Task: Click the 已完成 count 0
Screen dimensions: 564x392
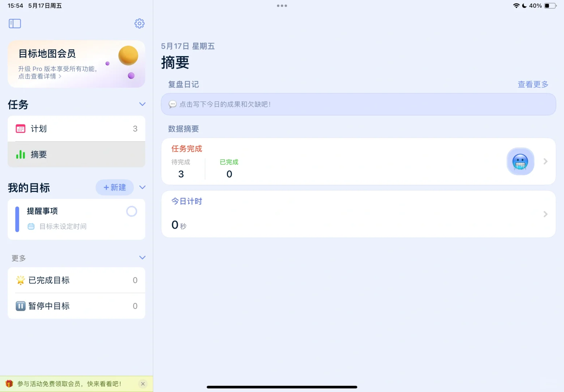Action: pos(229,174)
